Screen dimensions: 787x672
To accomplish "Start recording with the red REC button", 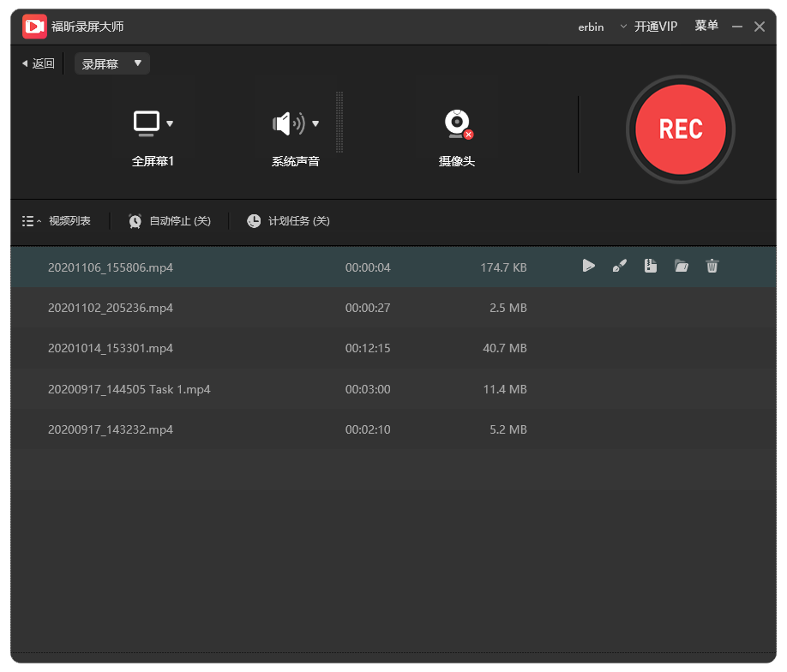I will (681, 129).
